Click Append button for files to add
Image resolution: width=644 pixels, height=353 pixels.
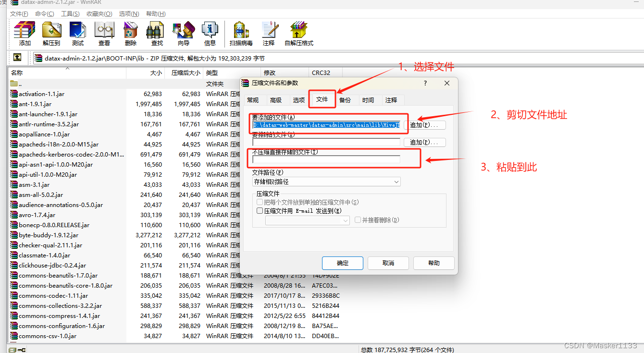click(x=425, y=125)
